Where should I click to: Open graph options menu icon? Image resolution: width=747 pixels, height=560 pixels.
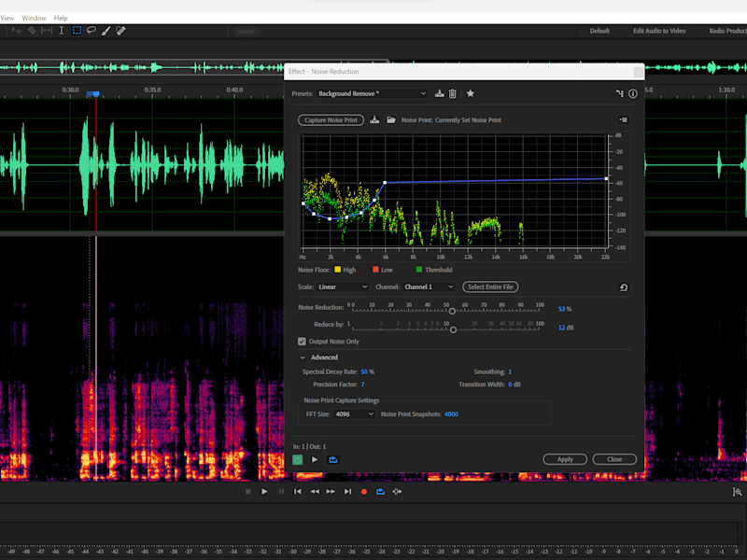coord(623,119)
